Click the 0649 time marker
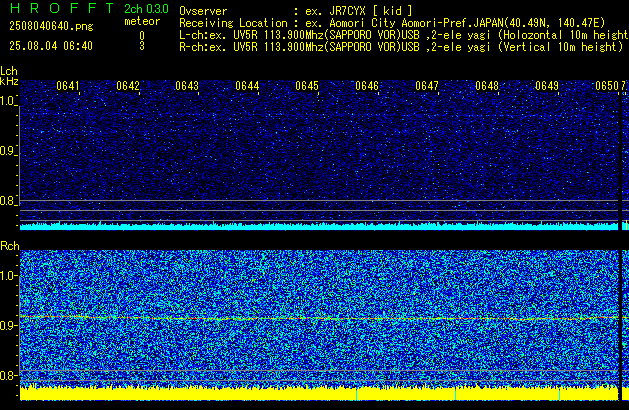 pyautogui.click(x=547, y=86)
